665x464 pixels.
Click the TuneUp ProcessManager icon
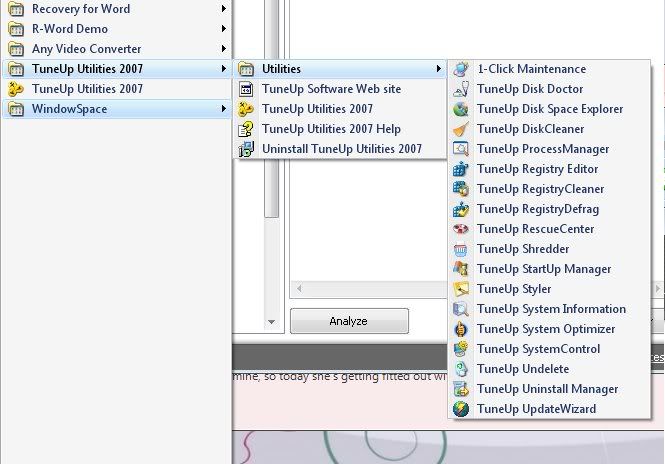point(461,149)
